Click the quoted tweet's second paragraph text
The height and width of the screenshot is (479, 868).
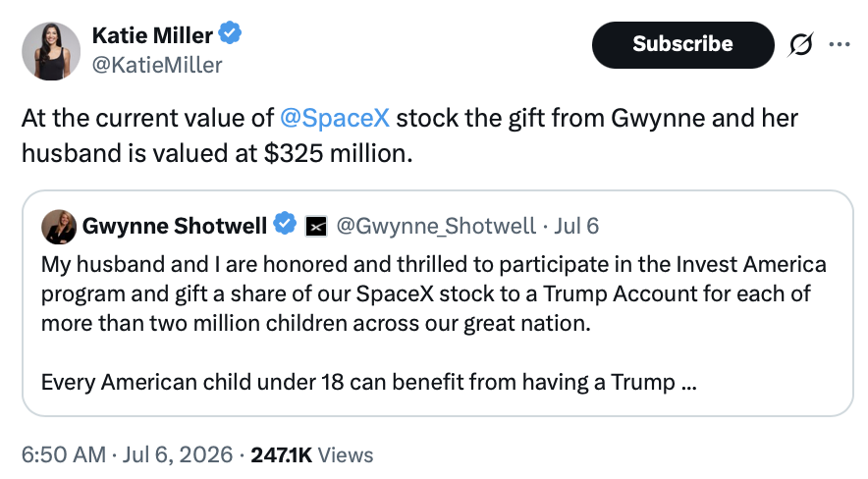click(x=368, y=382)
